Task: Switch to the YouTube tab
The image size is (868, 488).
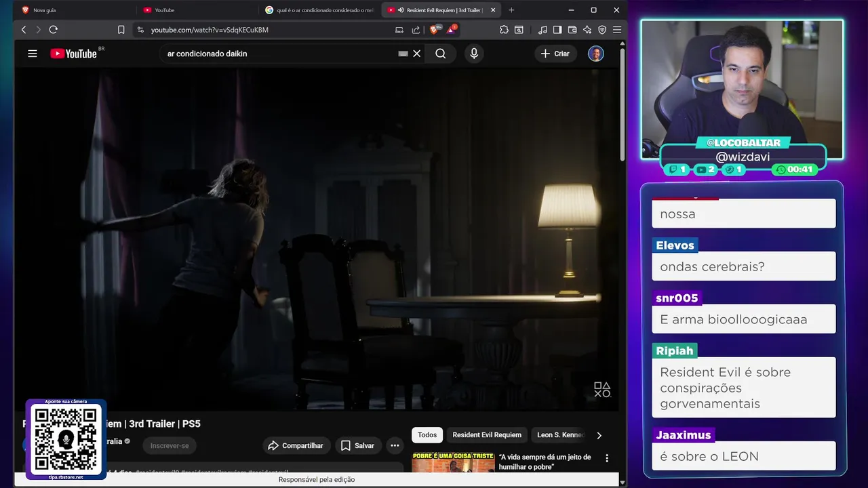Action: (x=197, y=10)
